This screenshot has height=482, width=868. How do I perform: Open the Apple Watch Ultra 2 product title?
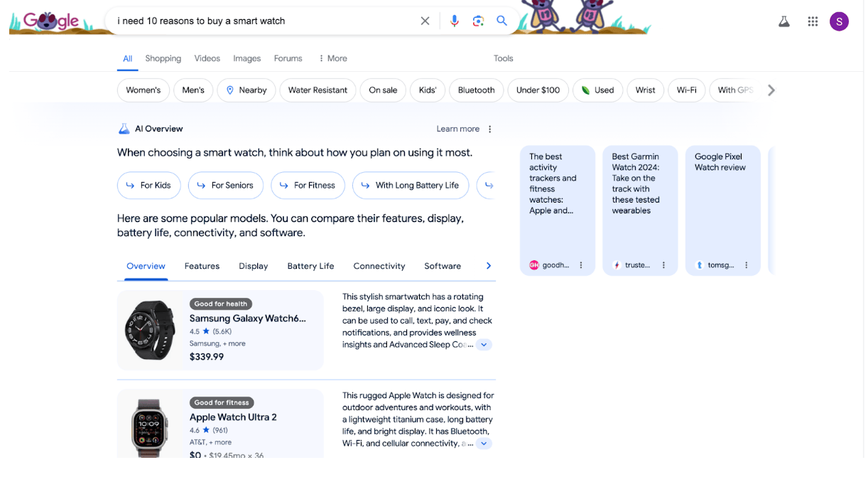(x=233, y=417)
